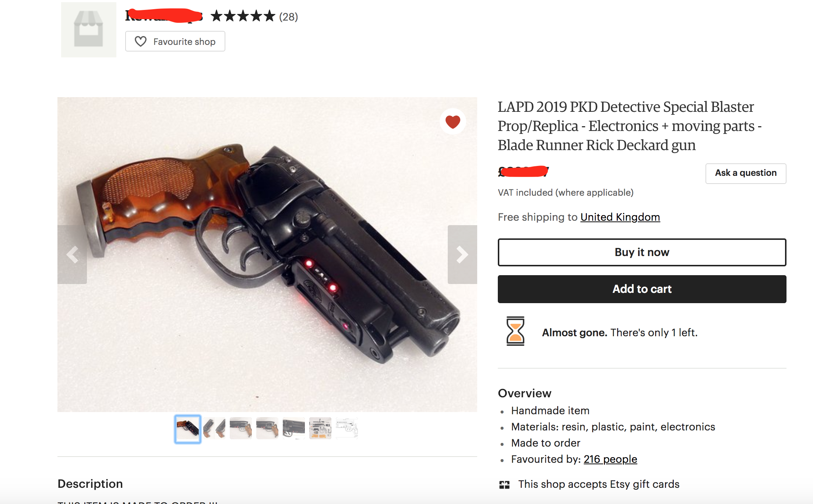Show the next product image with right arrow

pos(462,254)
